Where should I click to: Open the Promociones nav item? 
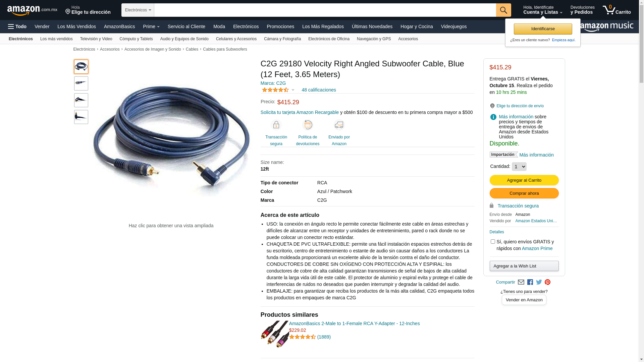click(280, 26)
